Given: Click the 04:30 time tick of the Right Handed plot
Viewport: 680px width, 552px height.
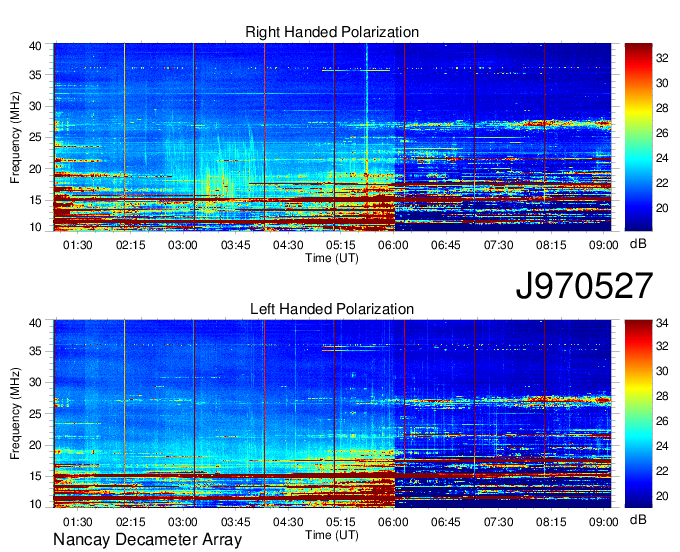Looking at the screenshot, I should pos(288,245).
